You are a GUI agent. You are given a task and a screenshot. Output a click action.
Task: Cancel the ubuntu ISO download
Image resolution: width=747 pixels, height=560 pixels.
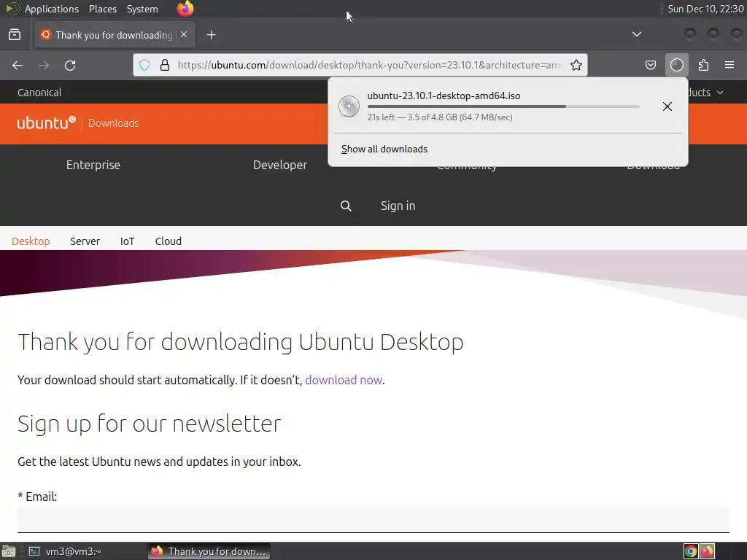(667, 106)
